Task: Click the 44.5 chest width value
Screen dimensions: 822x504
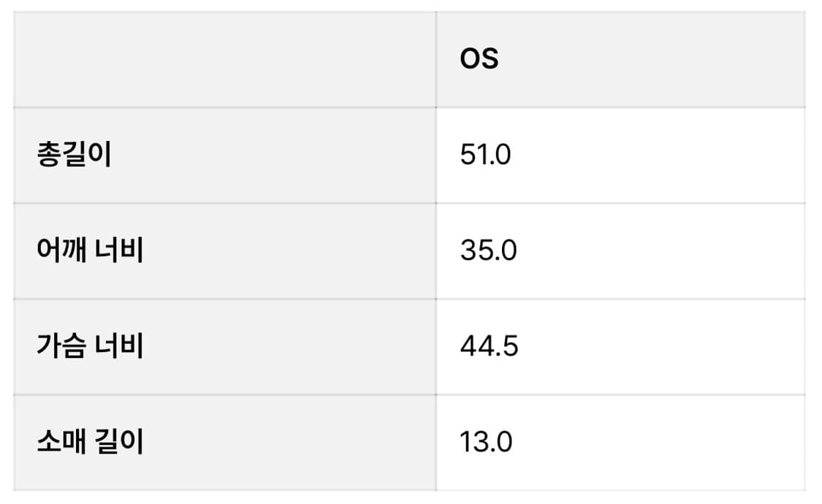Action: pyautogui.click(x=489, y=346)
